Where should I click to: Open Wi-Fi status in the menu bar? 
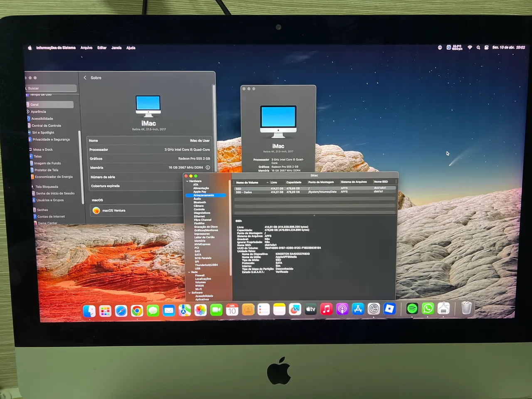[x=470, y=47]
